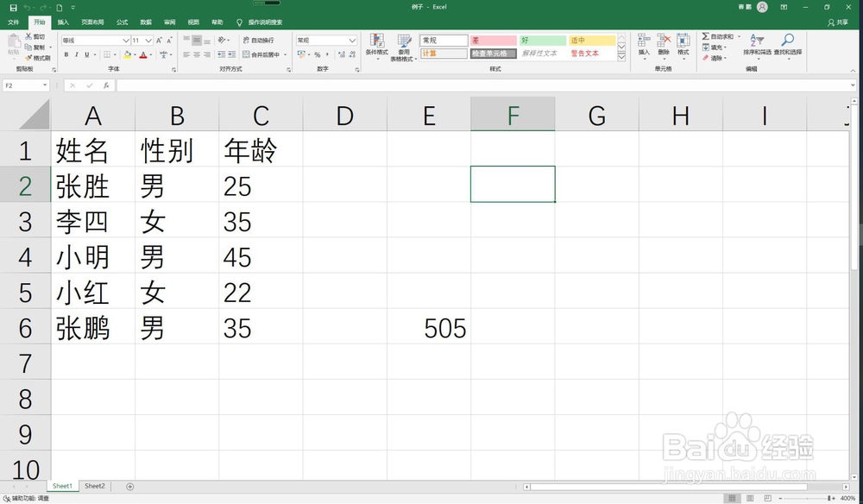
Task: Select the AutoSum (自动求和) icon
Action: point(705,36)
